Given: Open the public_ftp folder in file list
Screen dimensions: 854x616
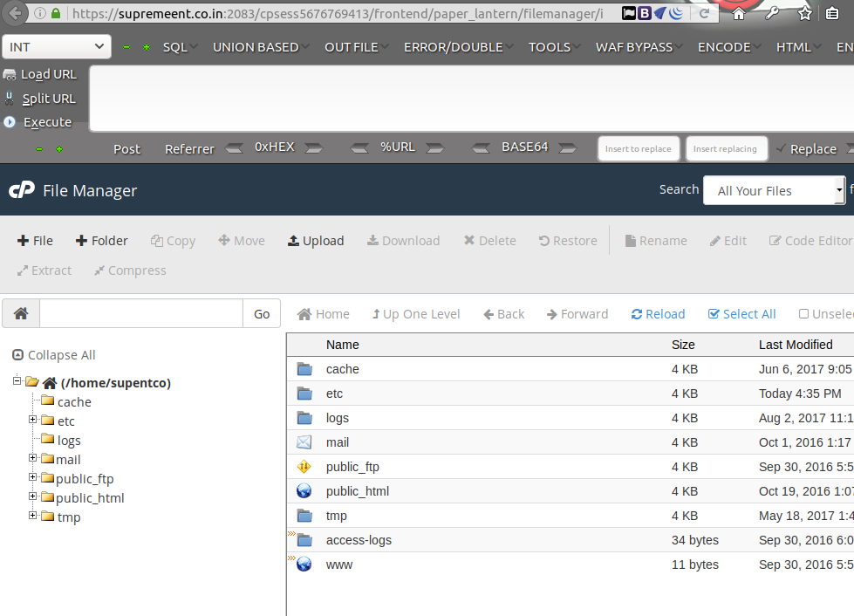Looking at the screenshot, I should (x=352, y=467).
